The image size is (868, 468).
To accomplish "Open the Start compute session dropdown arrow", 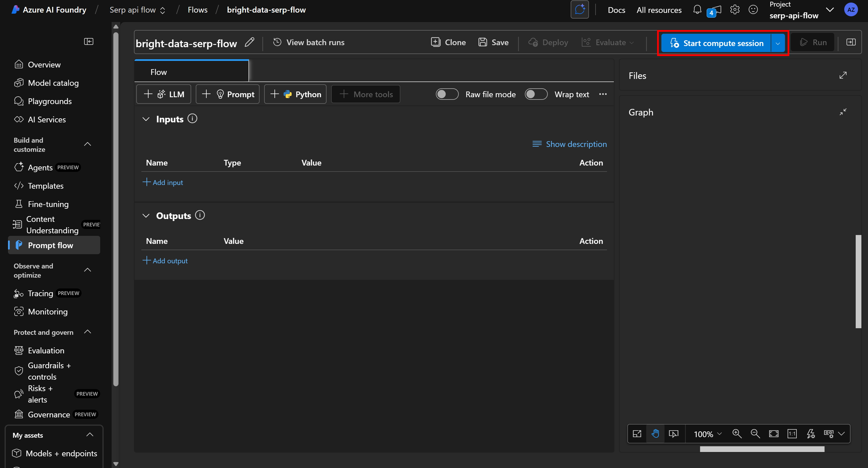I will [778, 43].
